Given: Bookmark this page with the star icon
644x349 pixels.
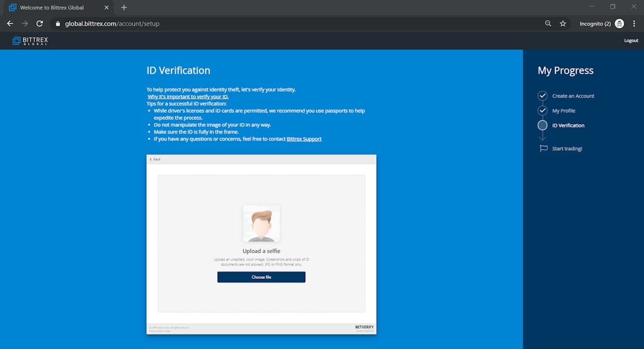Looking at the screenshot, I should 563,23.
